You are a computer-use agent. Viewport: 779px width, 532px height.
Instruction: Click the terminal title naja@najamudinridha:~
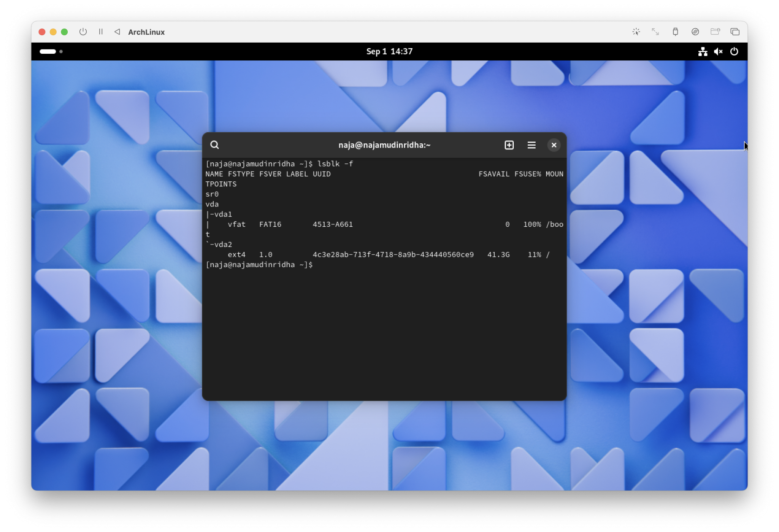(x=384, y=145)
